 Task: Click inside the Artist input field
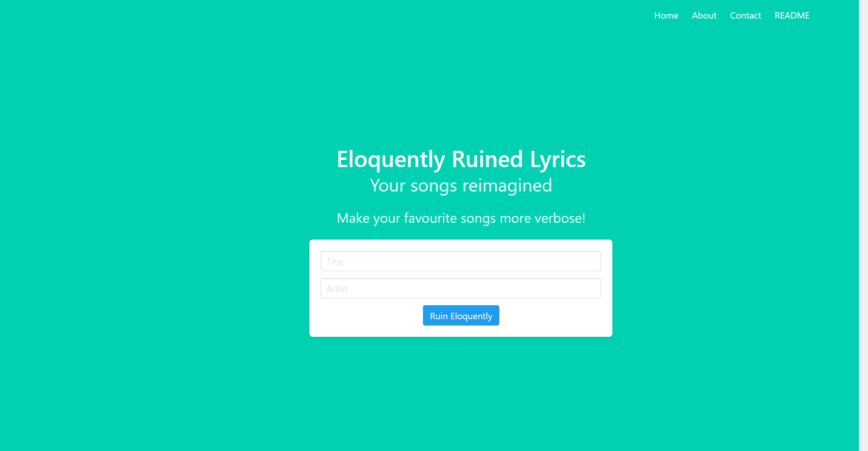coord(460,288)
